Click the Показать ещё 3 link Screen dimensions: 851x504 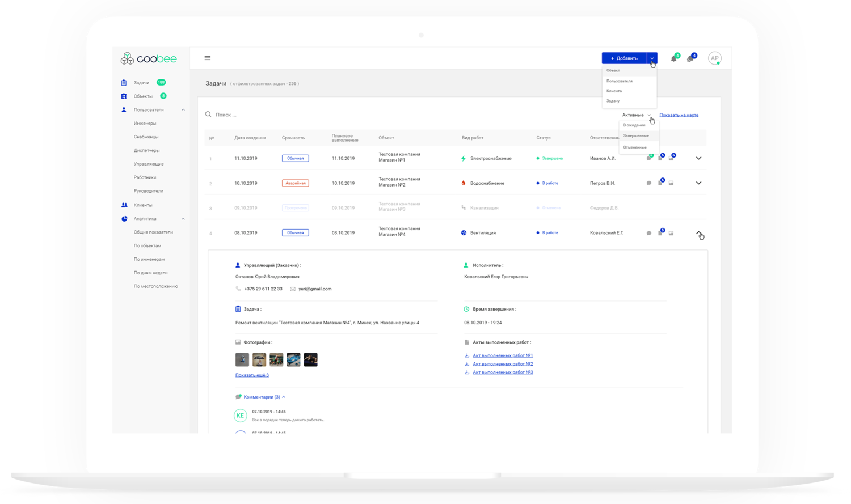point(252,375)
